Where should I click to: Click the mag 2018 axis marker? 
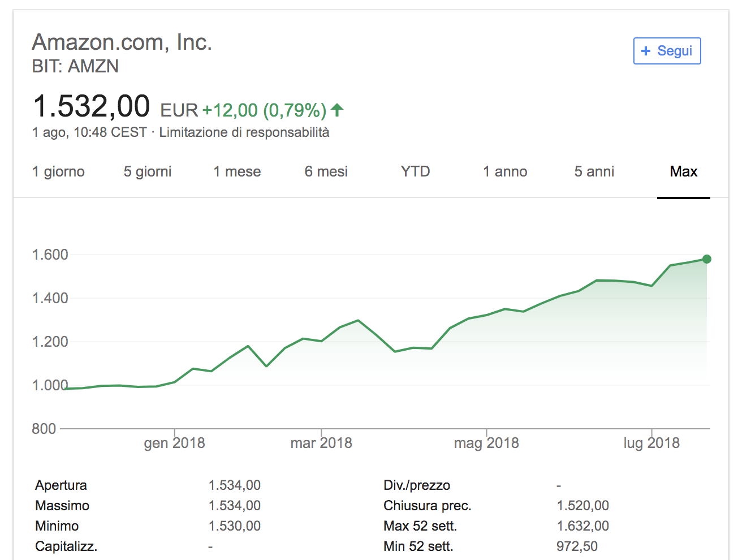pyautogui.click(x=486, y=443)
